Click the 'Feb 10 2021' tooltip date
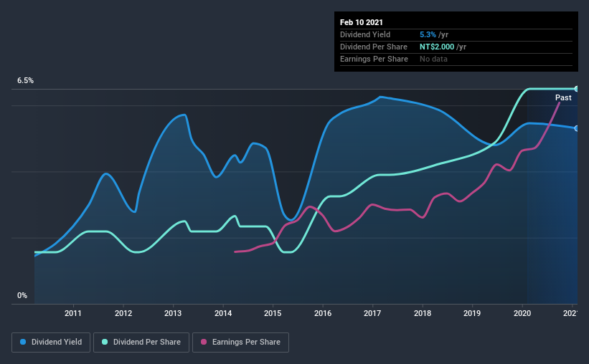The height and width of the screenshot is (364, 589). (x=362, y=22)
